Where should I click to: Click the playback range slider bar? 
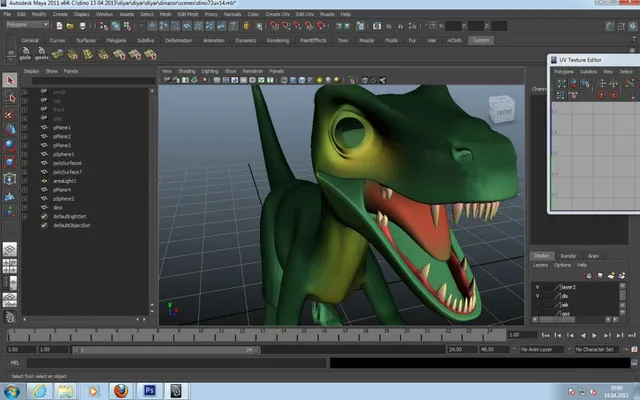point(166,350)
